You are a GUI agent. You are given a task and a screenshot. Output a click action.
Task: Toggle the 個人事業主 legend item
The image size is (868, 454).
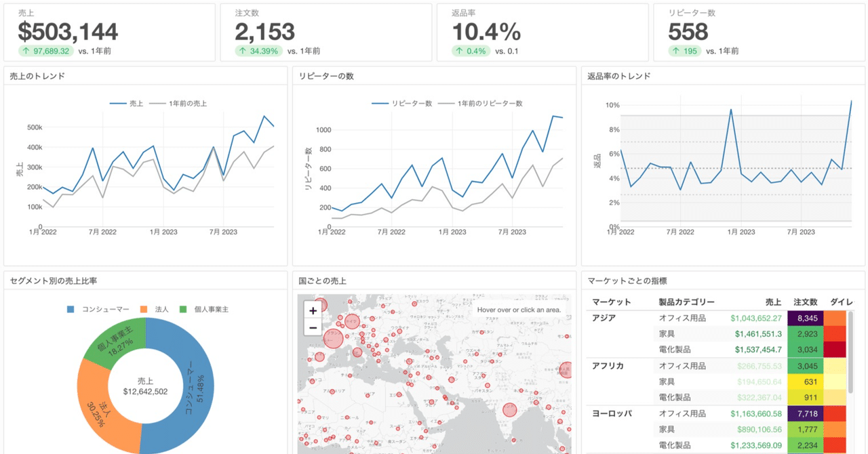(205, 310)
